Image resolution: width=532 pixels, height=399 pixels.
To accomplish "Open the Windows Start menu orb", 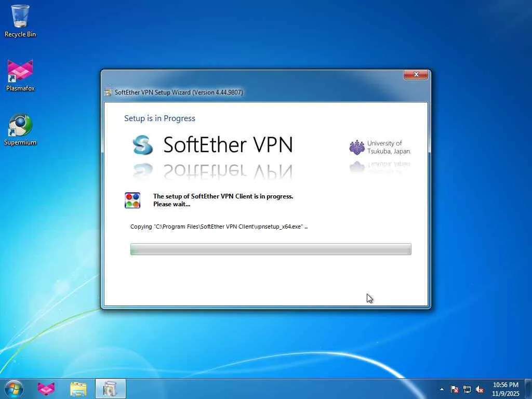I will [14, 389].
